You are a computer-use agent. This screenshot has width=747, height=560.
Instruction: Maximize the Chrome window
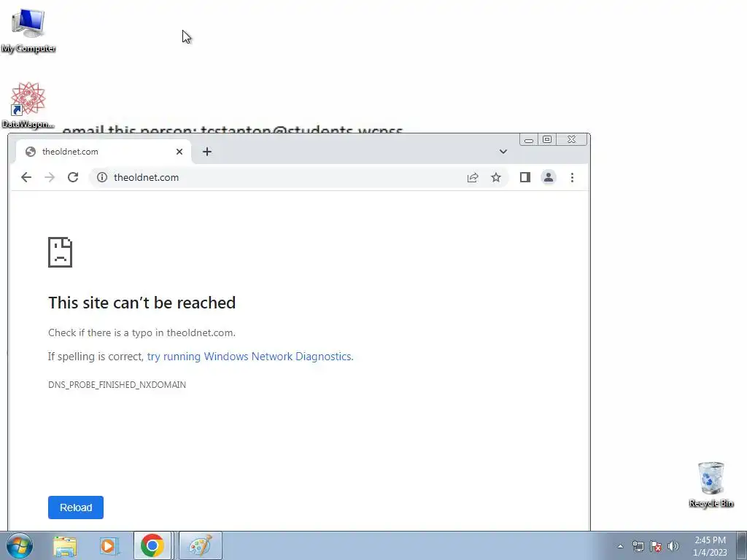click(547, 139)
